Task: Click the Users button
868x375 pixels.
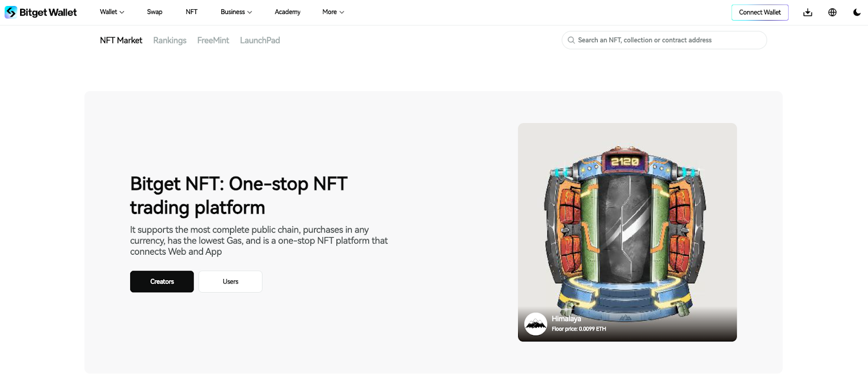Action: pyautogui.click(x=231, y=282)
